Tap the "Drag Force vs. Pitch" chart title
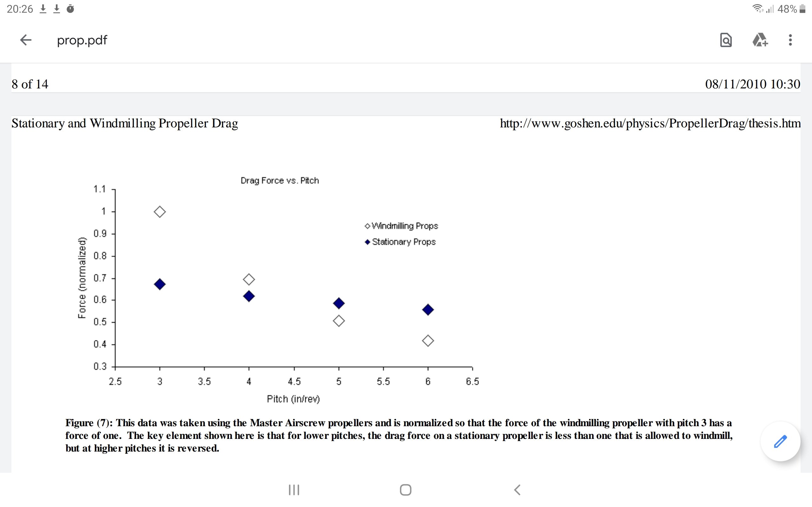 279,181
